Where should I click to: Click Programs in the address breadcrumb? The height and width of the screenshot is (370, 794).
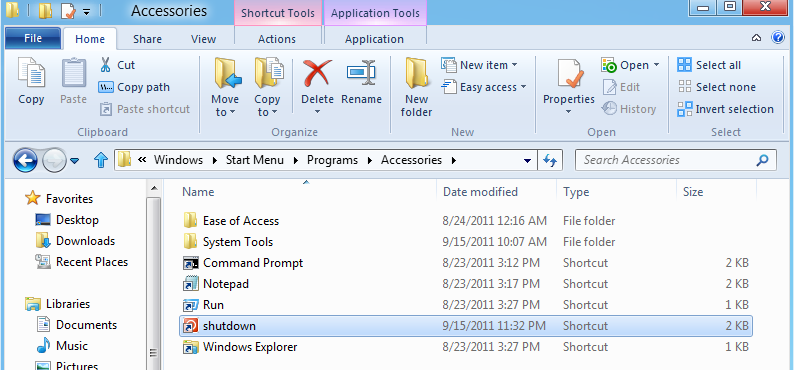(332, 160)
